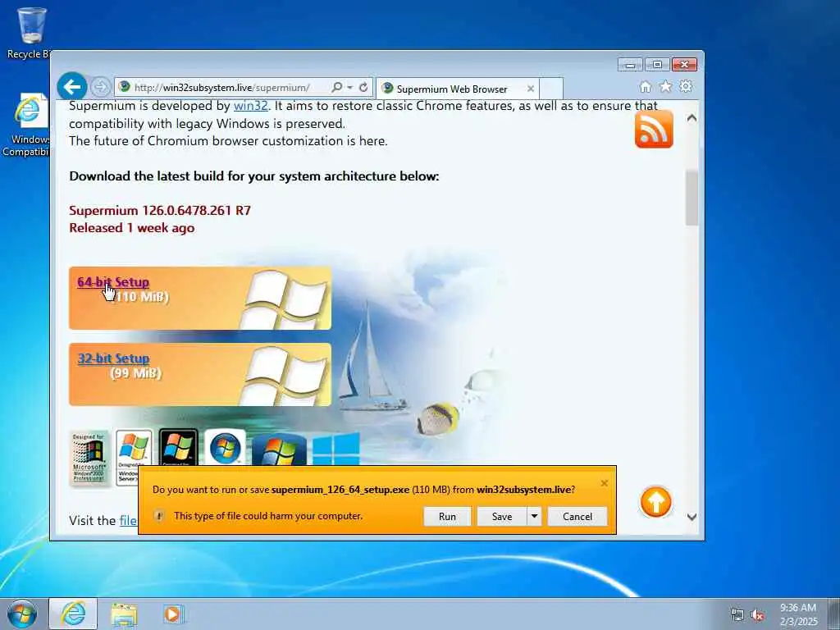Open the address bar autocomplete dropdown arrow
The height and width of the screenshot is (630, 840).
click(x=349, y=87)
